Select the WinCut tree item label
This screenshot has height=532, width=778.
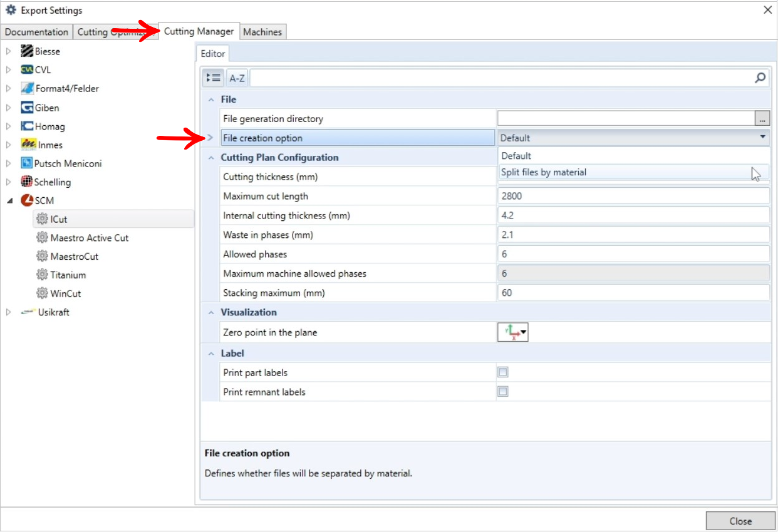tap(66, 293)
